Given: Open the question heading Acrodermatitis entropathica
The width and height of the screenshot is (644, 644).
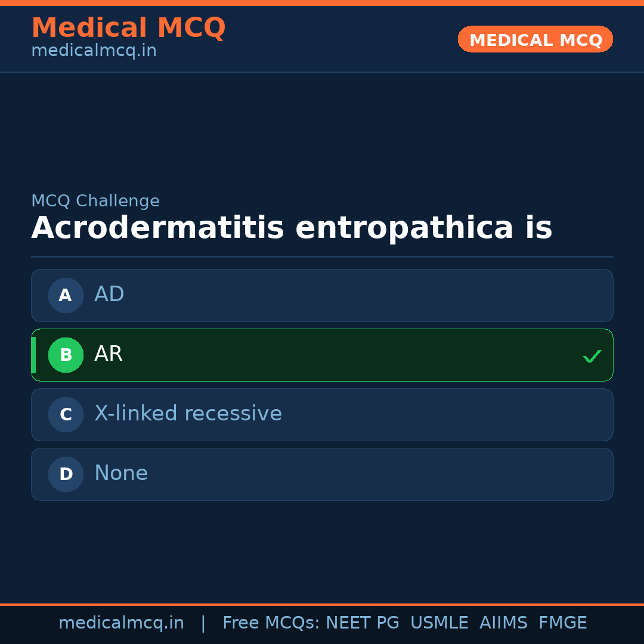Looking at the screenshot, I should pyautogui.click(x=292, y=228).
